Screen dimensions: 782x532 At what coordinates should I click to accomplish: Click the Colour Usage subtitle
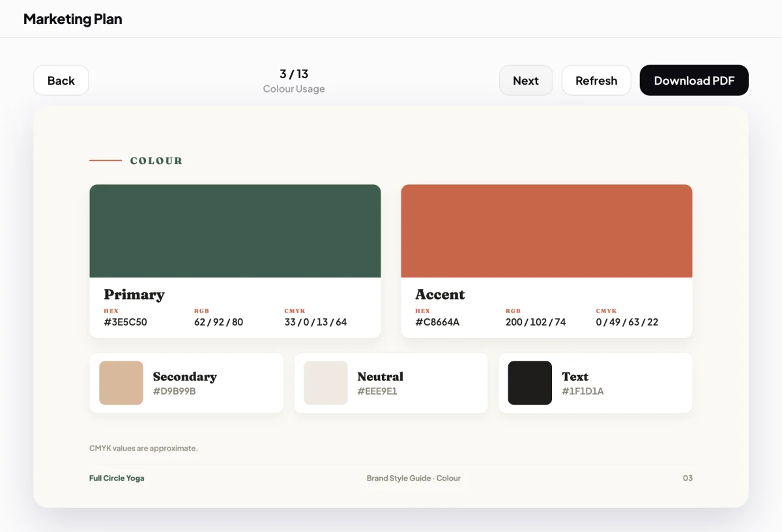pos(294,89)
